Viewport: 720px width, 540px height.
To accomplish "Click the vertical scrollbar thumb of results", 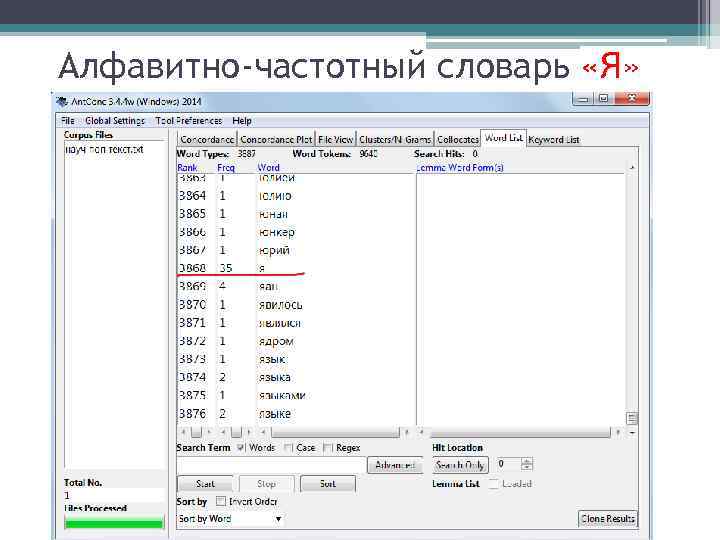I will [x=632, y=418].
